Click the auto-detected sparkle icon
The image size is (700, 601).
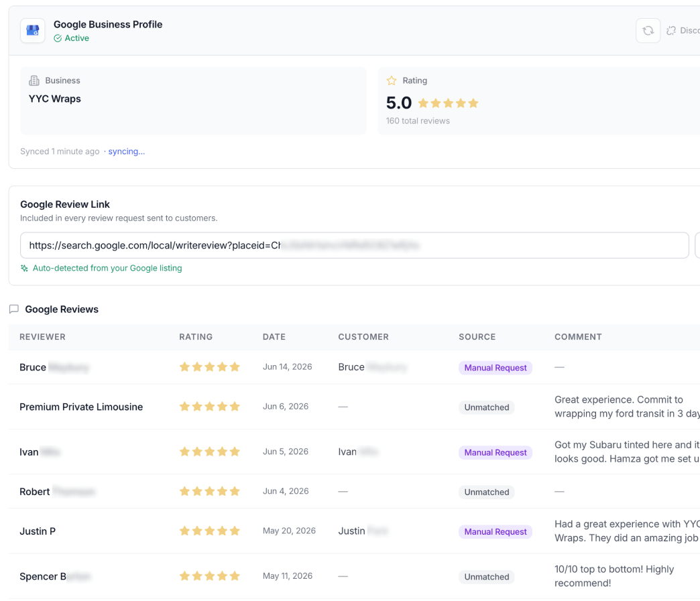click(24, 268)
